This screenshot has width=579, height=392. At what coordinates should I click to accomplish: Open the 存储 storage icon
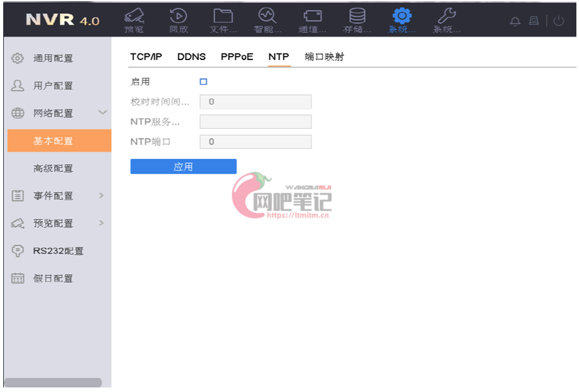357,20
